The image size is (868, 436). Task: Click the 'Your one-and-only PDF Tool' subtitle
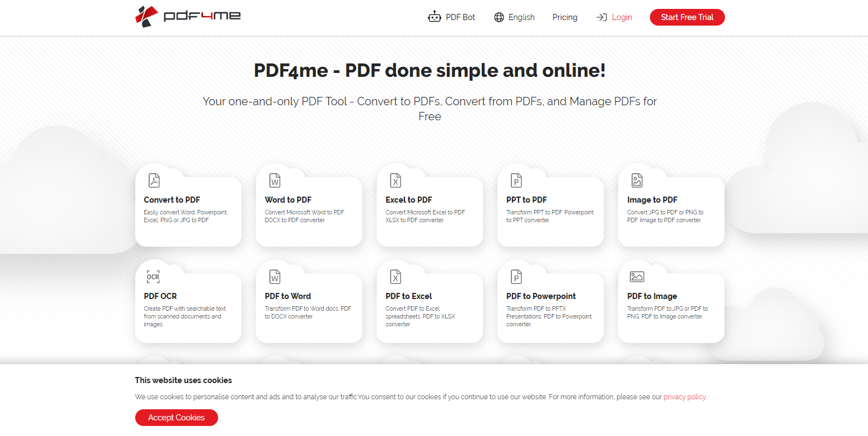430,109
